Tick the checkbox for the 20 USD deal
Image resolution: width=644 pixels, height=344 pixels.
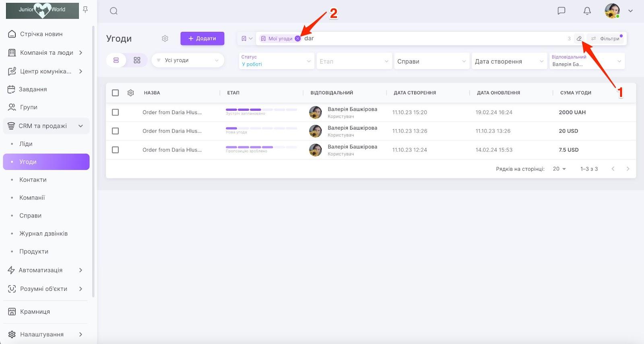click(x=116, y=131)
